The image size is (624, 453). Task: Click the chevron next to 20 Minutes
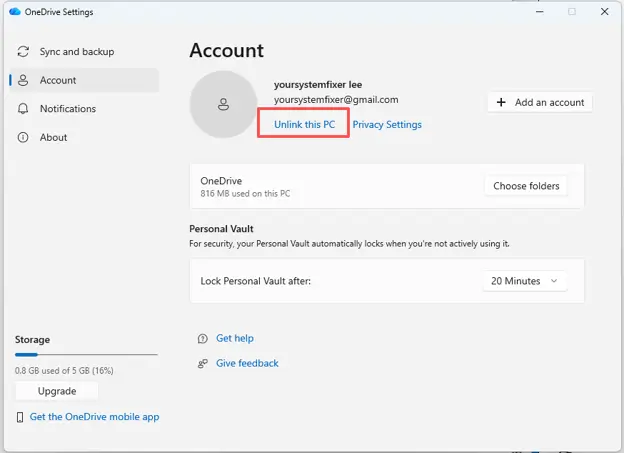point(554,281)
